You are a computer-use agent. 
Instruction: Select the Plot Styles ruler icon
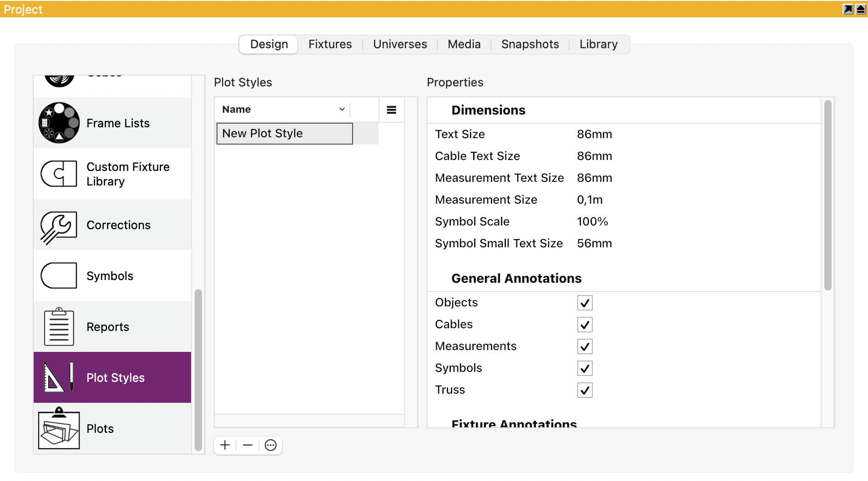point(59,377)
